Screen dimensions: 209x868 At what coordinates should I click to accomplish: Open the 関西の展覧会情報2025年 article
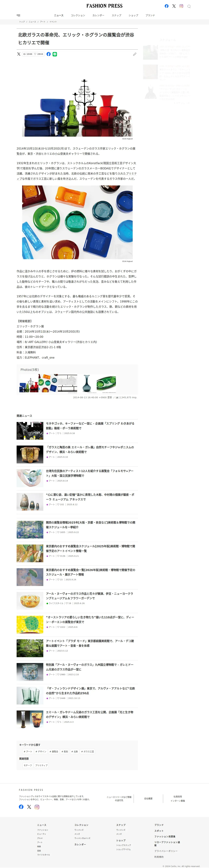click(x=91, y=525)
